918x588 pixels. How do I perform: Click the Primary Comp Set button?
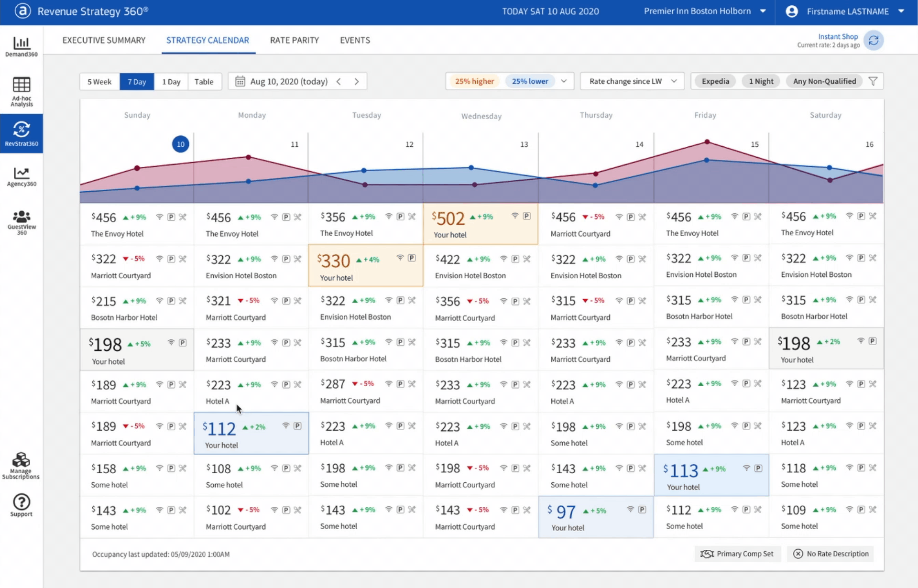click(x=737, y=554)
